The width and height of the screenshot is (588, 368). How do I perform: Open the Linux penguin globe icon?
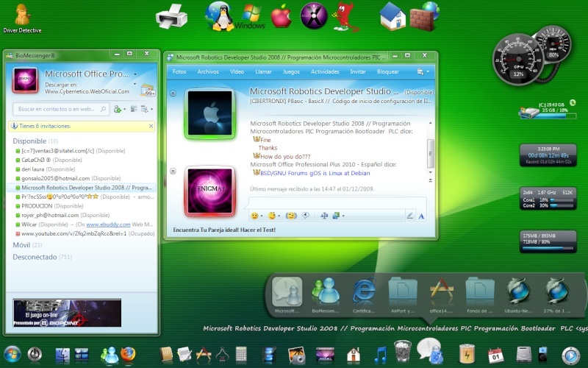[219, 16]
